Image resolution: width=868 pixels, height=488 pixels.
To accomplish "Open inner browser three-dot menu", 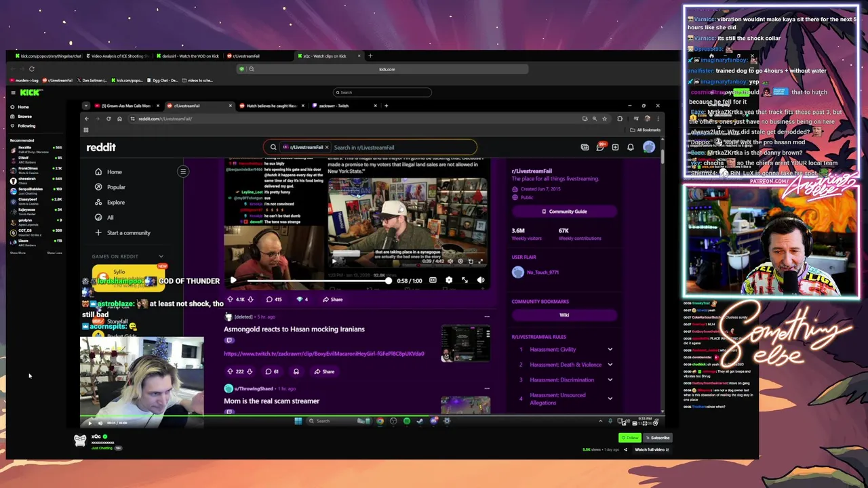I will coord(657,119).
